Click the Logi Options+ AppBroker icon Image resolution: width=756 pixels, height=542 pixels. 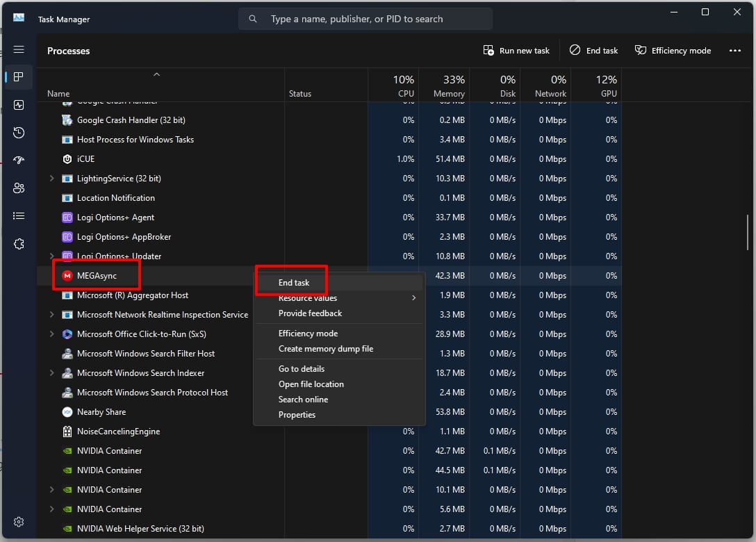[x=67, y=237]
